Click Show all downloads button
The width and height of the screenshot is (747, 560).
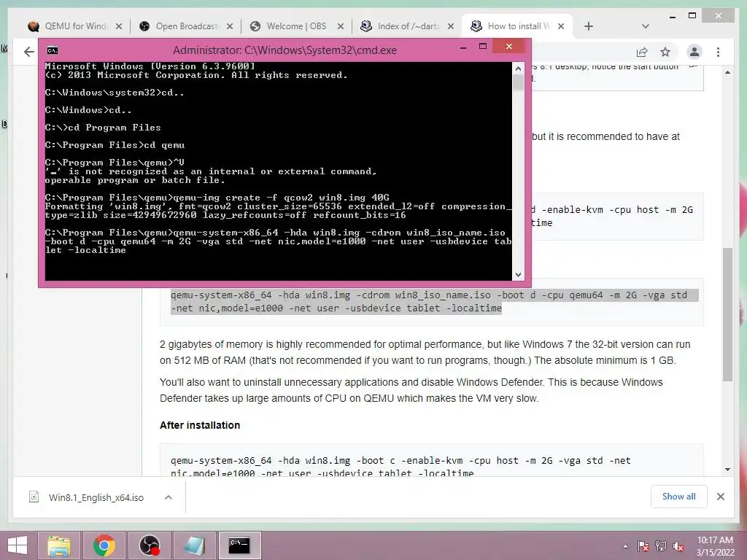(678, 497)
